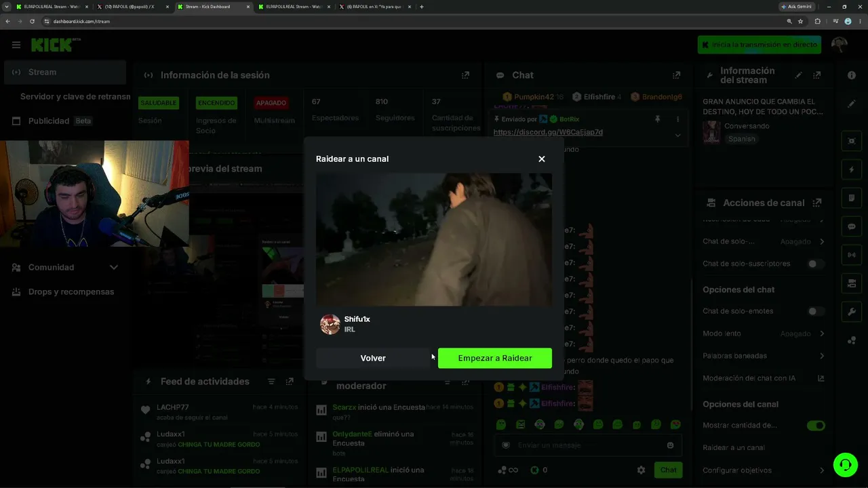Image resolution: width=868 pixels, height=488 pixels.
Task: Click the Shifu1x channel avatar
Action: coord(330,324)
